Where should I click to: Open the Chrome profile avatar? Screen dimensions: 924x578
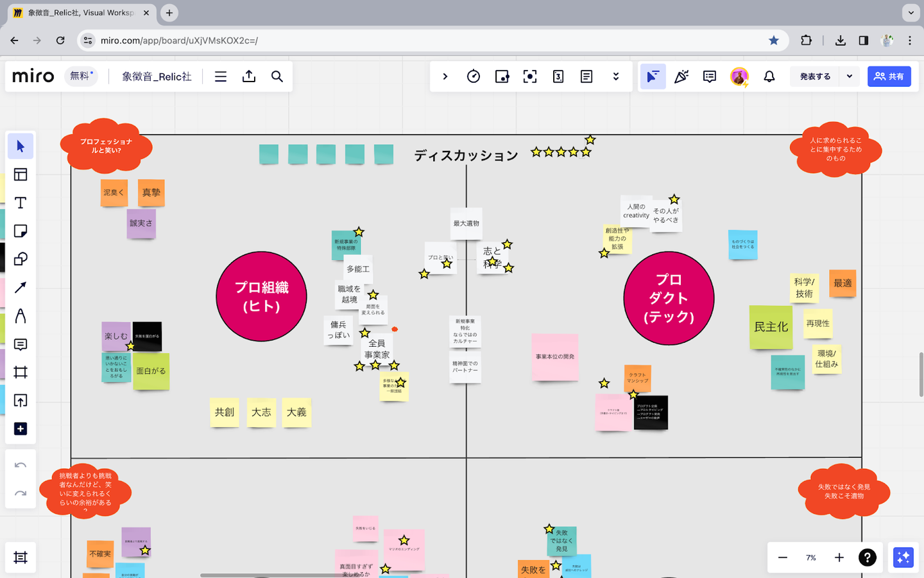pos(887,40)
